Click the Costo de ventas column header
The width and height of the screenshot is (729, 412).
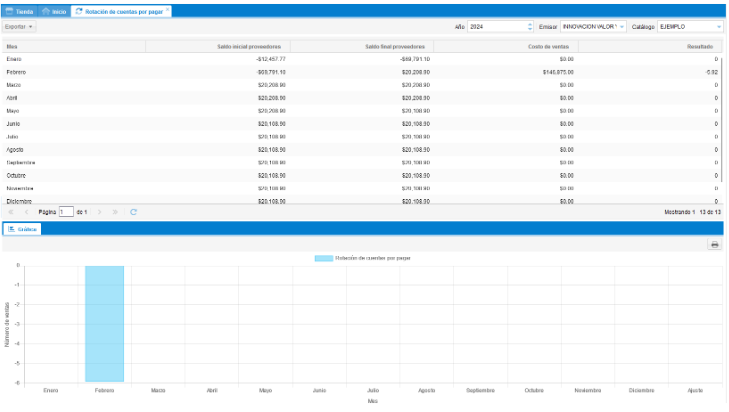pyautogui.click(x=505, y=46)
